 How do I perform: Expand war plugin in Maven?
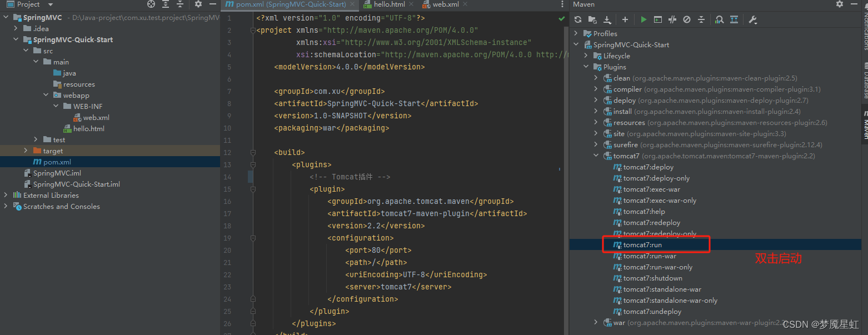(596, 322)
